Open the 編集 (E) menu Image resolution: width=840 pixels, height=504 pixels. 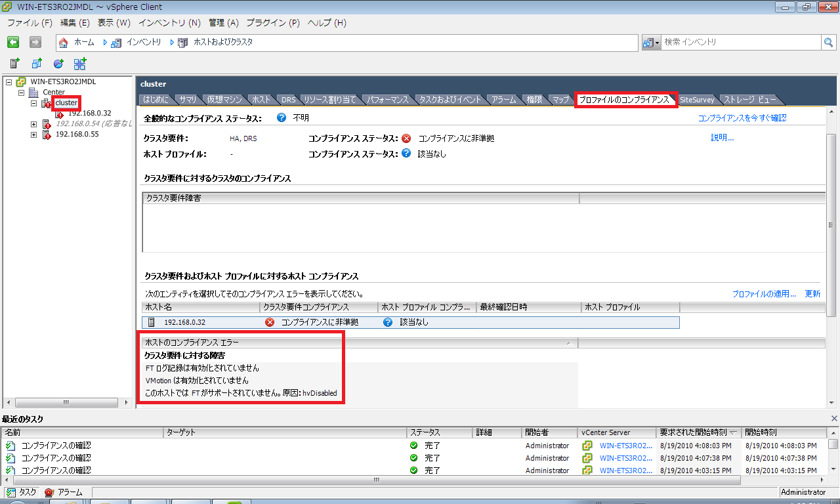[75, 22]
